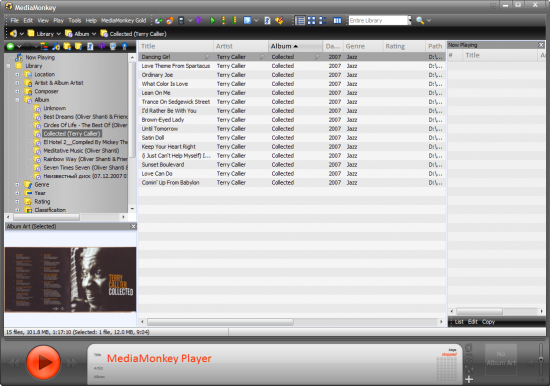The image size is (550, 386).
Task: Open the MediaMonkey Gold menu
Action: [123, 21]
